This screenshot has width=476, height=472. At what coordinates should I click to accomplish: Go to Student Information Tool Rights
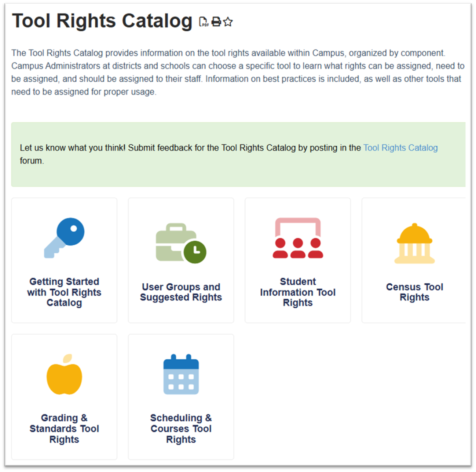[298, 292]
